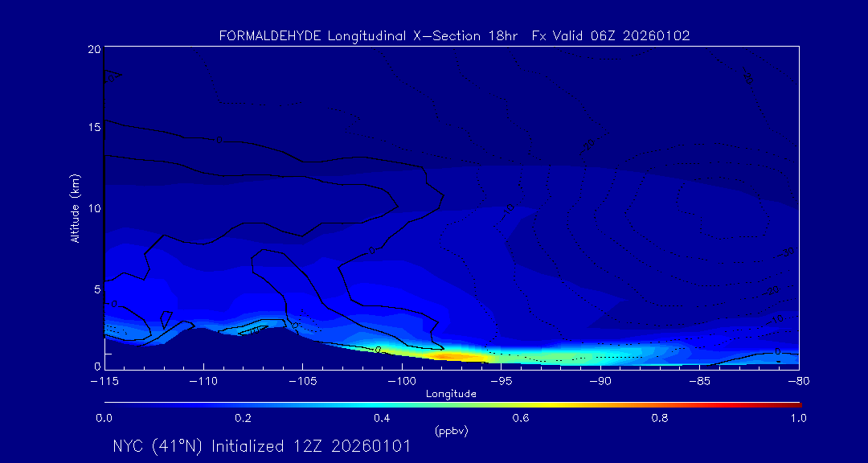Click the altitude tick label "15"

click(x=94, y=127)
